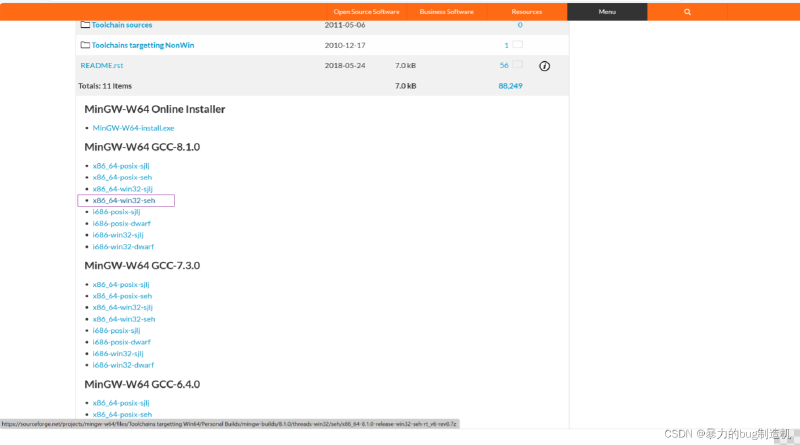800x445 pixels.
Task: Open GCC-7.3.0 x86_64-win32-sjlj link
Action: (x=122, y=307)
